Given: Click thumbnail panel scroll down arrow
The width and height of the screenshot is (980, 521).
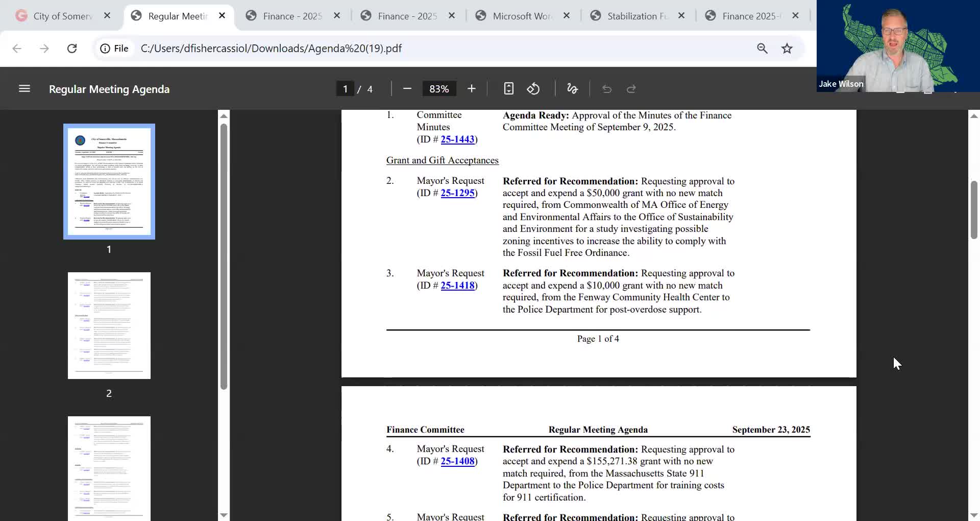Looking at the screenshot, I should click(x=224, y=515).
